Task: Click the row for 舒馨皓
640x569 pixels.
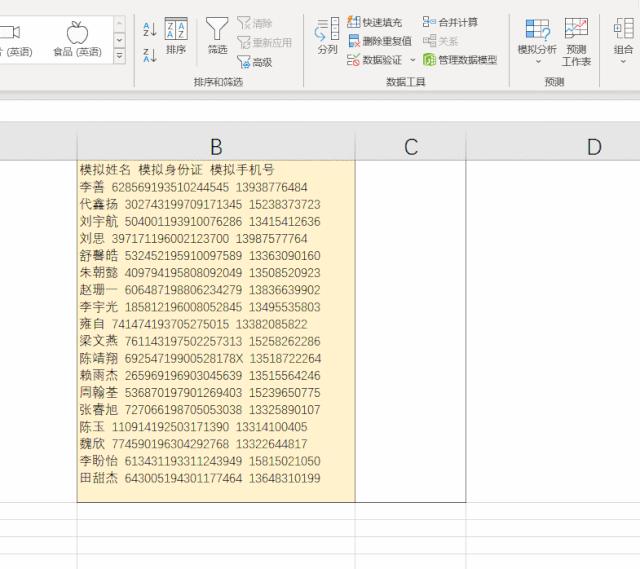Action: pos(200,256)
